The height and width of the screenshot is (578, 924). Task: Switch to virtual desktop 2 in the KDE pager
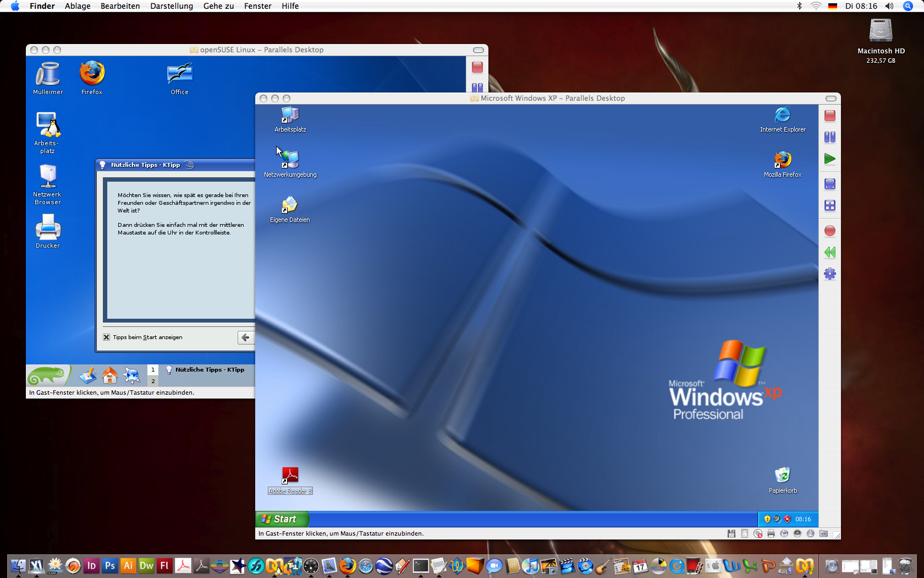[153, 381]
